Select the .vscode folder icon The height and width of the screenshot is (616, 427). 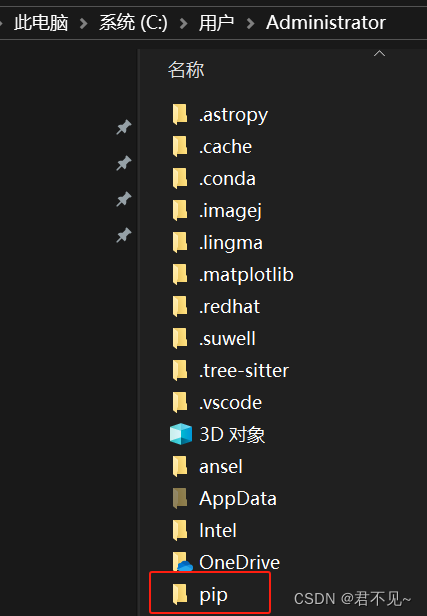pos(180,402)
